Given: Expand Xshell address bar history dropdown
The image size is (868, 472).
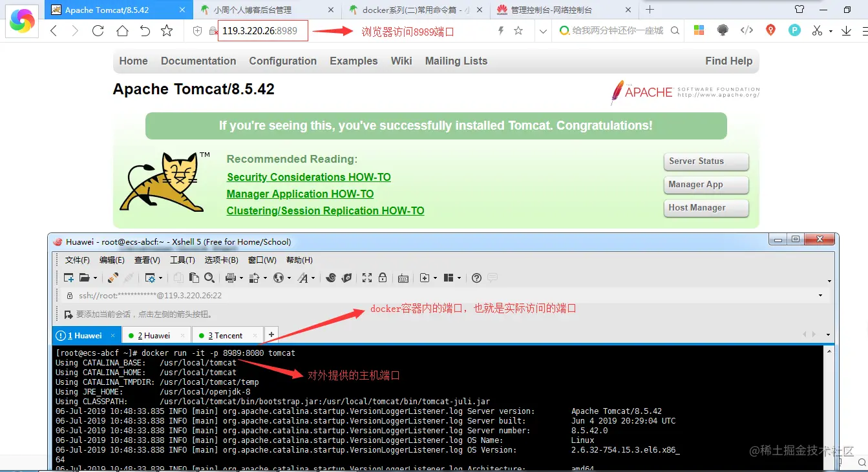Looking at the screenshot, I should click(820, 295).
